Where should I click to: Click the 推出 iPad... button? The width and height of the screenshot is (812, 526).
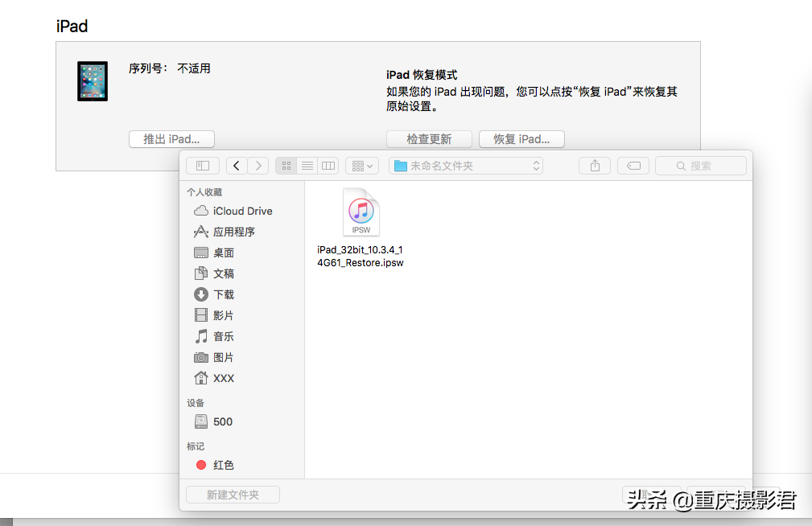click(x=171, y=139)
